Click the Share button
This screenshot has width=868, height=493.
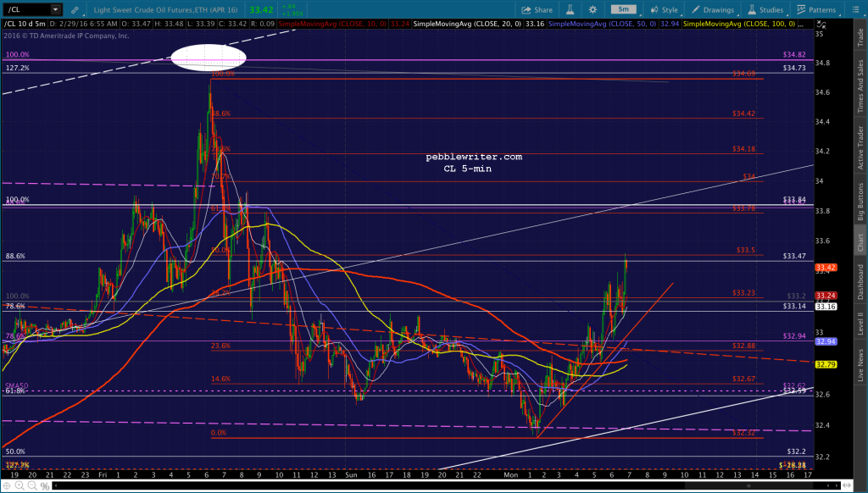[x=537, y=10]
